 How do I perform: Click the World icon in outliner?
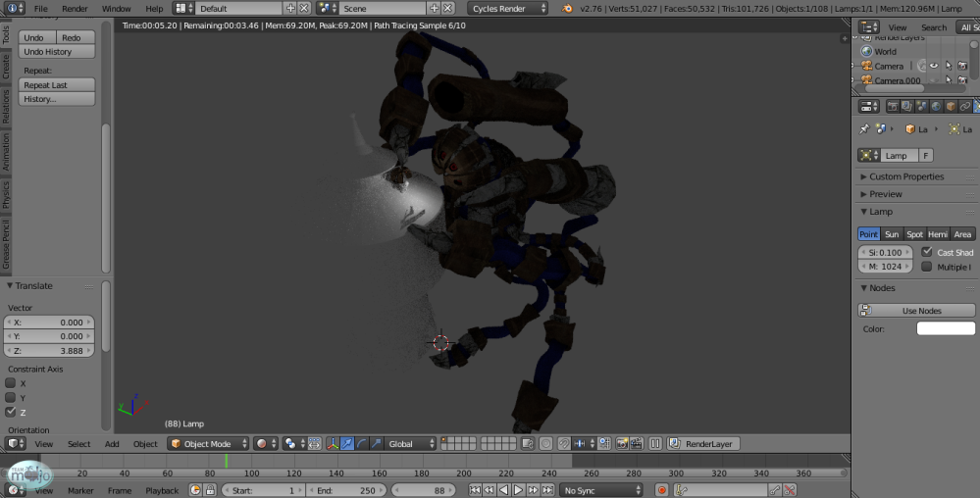pyautogui.click(x=867, y=51)
